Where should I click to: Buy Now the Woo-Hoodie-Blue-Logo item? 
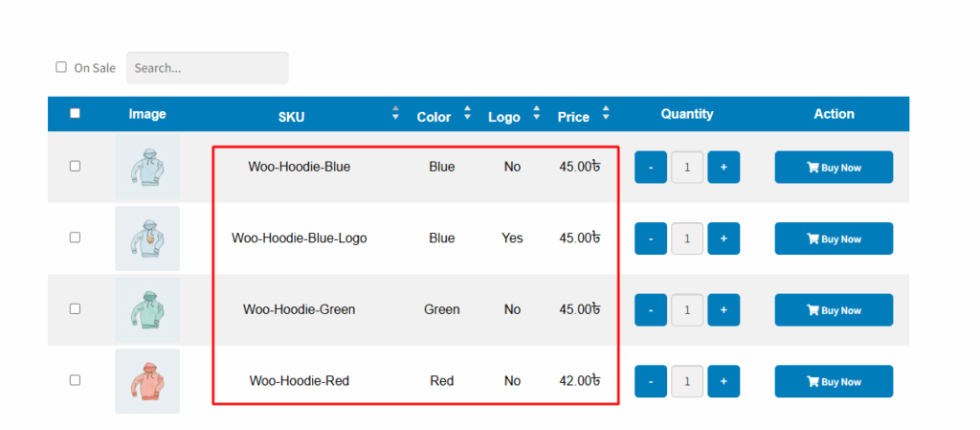(834, 238)
